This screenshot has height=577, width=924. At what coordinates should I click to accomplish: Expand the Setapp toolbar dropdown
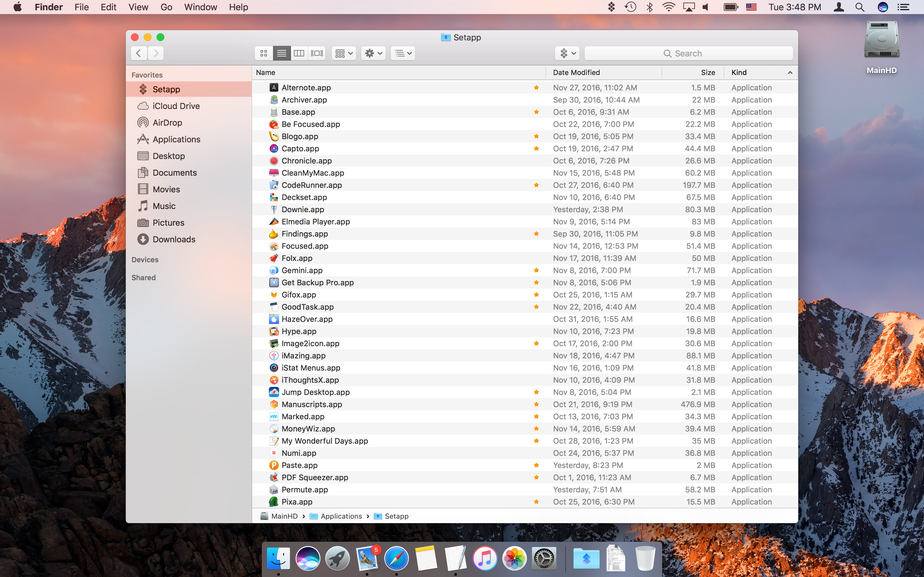[567, 54]
